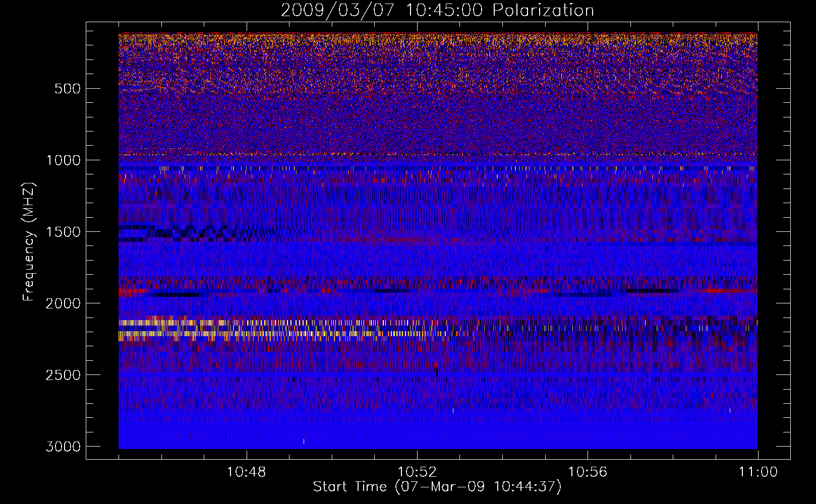The image size is (816, 504).
Task: Click the "Start Time (07-Mar-09 10:44:37)" label
Action: 437,487
